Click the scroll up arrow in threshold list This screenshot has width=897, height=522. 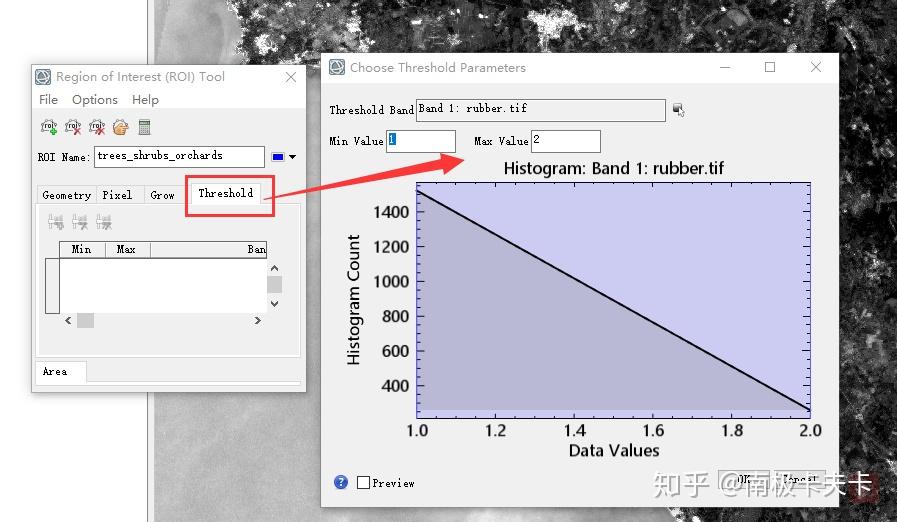pos(275,268)
